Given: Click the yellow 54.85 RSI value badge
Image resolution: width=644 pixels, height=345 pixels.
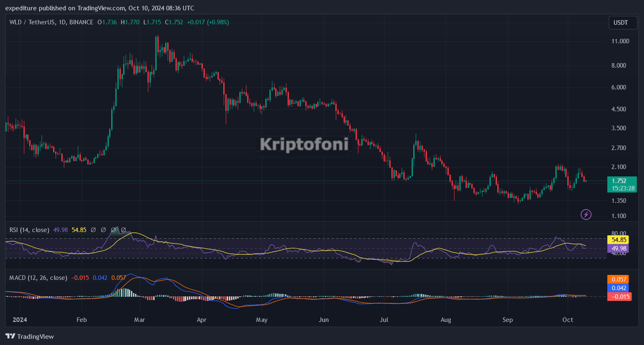Looking at the screenshot, I should (x=619, y=239).
